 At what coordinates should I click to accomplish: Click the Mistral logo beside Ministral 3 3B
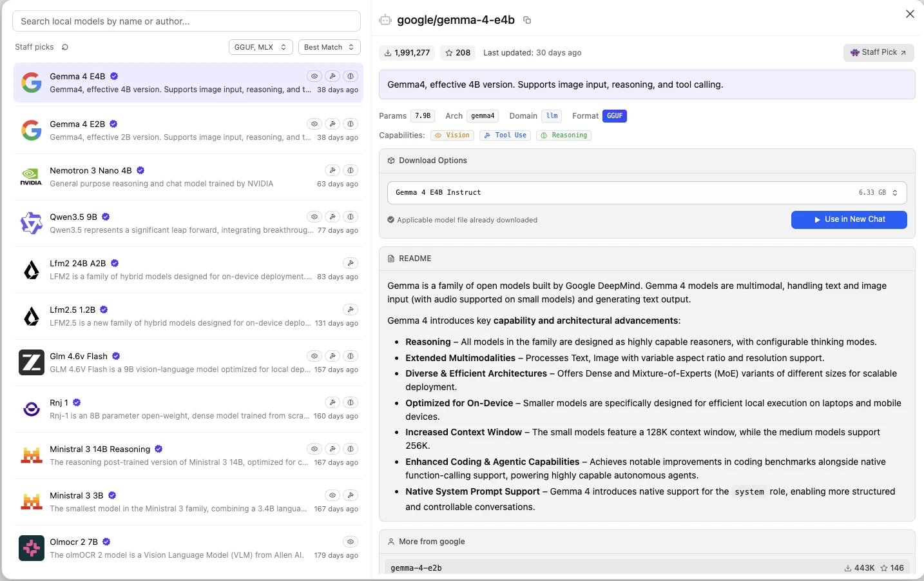[x=32, y=502]
